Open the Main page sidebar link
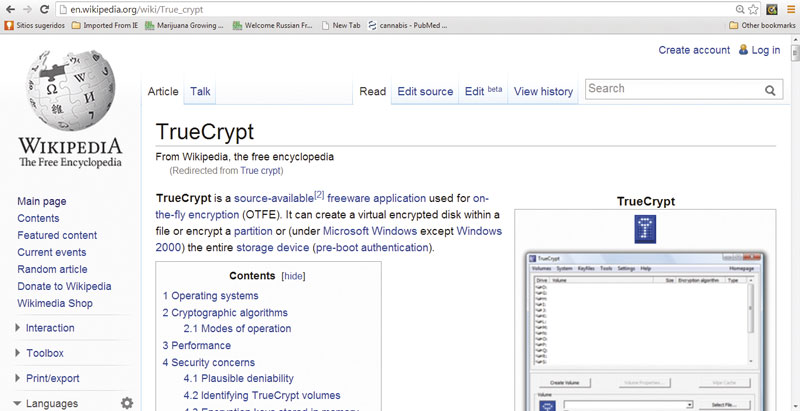Image resolution: width=800 pixels, height=411 pixels. click(x=42, y=201)
